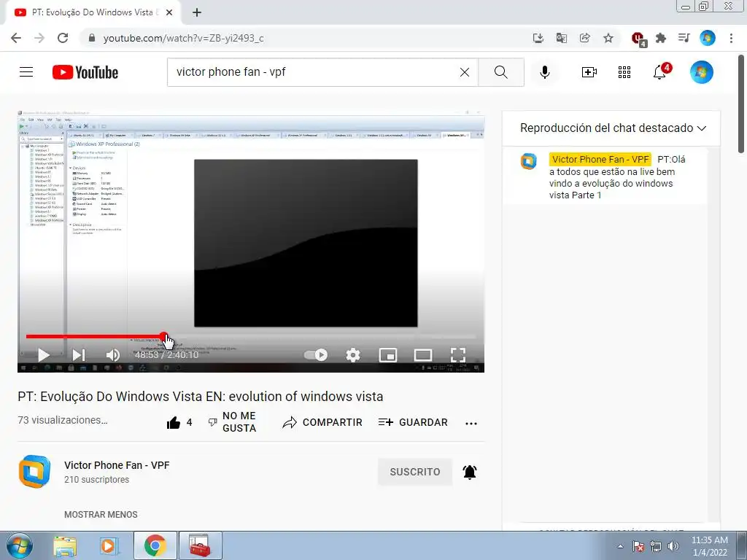
Task: Open the YouTube account avatar menu
Action: coord(701,72)
